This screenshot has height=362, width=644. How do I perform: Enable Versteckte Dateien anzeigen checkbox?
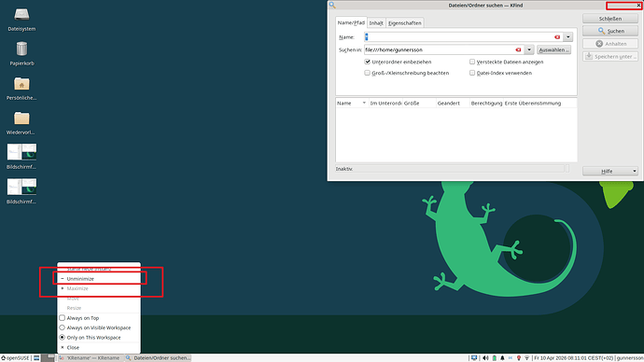(472, 62)
